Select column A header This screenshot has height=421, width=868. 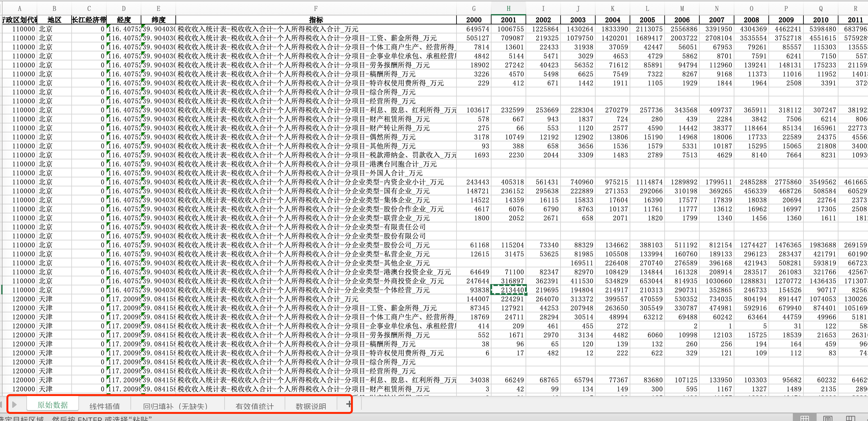click(20, 8)
